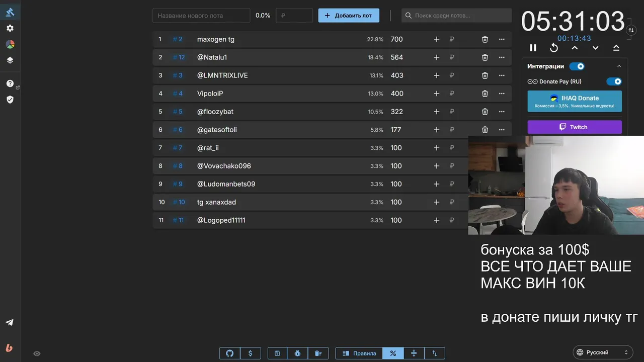The height and width of the screenshot is (362, 644).
Task: Connect the purple Twitch button
Action: point(575,127)
